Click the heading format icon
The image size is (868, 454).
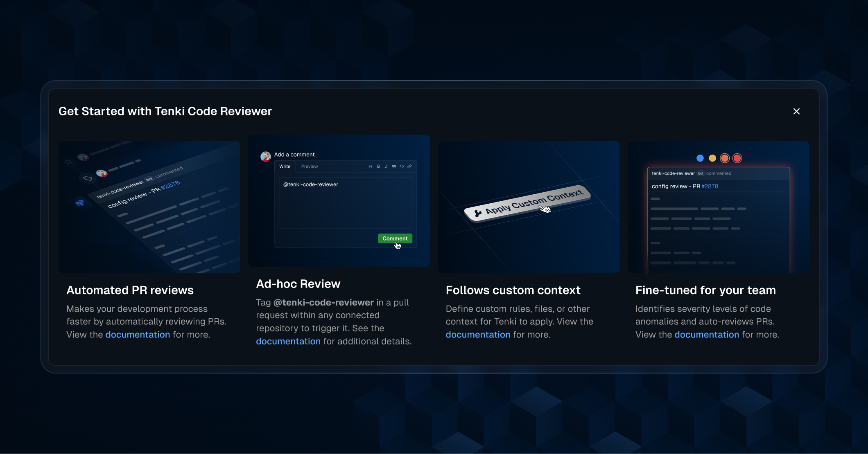coord(370,166)
